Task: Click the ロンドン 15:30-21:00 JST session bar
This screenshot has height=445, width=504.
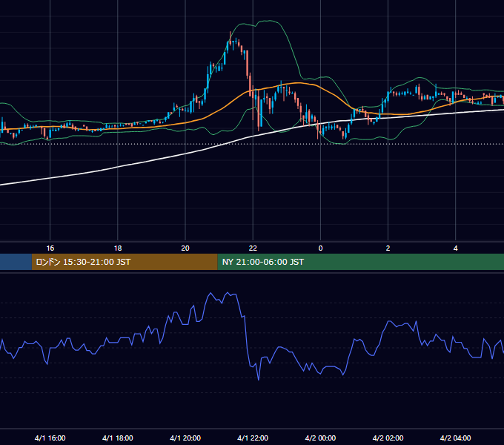Action: tap(125, 262)
